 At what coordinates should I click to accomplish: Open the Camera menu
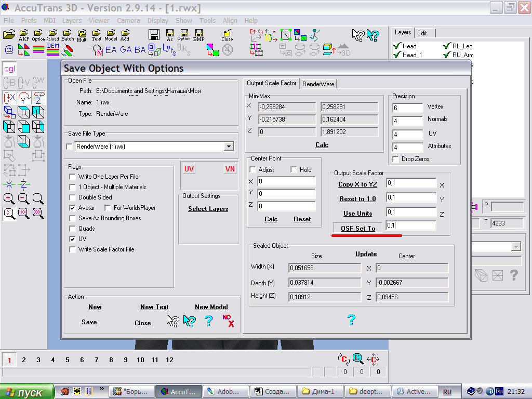coord(129,21)
